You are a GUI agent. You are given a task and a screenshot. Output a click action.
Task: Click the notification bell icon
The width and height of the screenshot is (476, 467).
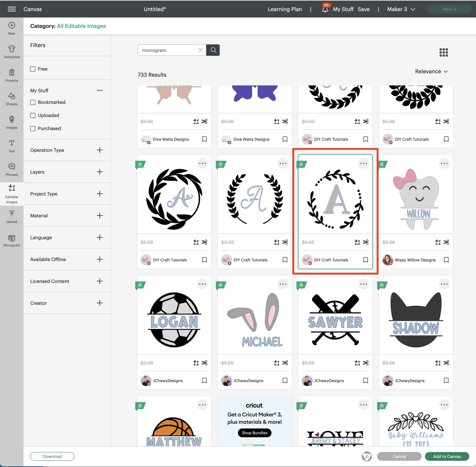[x=325, y=9]
